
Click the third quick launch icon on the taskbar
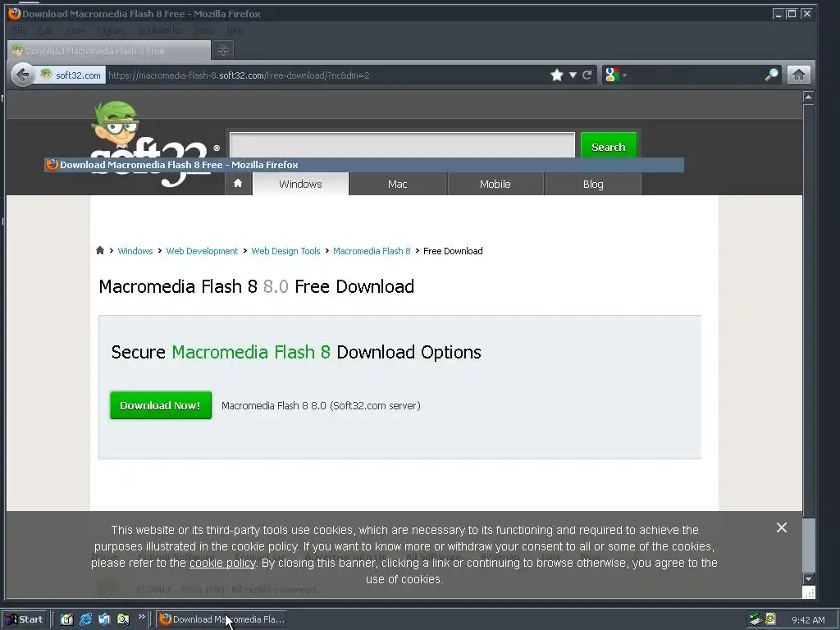tap(104, 619)
